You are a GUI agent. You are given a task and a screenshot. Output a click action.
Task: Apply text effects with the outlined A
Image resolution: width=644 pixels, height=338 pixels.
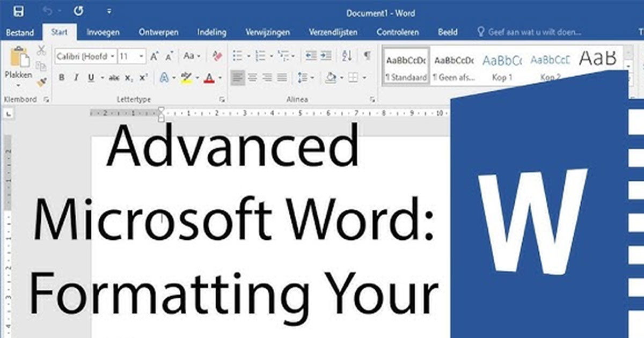point(163,78)
